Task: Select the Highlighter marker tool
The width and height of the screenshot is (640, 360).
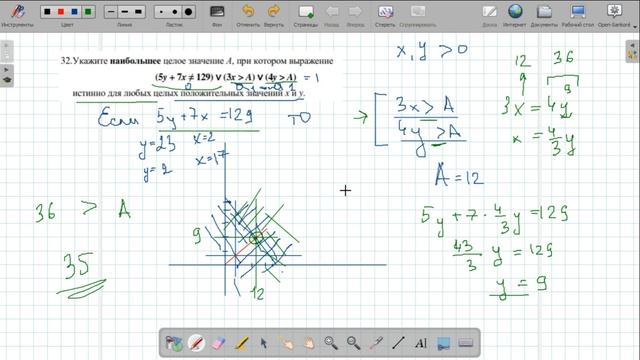Action: (x=242, y=343)
